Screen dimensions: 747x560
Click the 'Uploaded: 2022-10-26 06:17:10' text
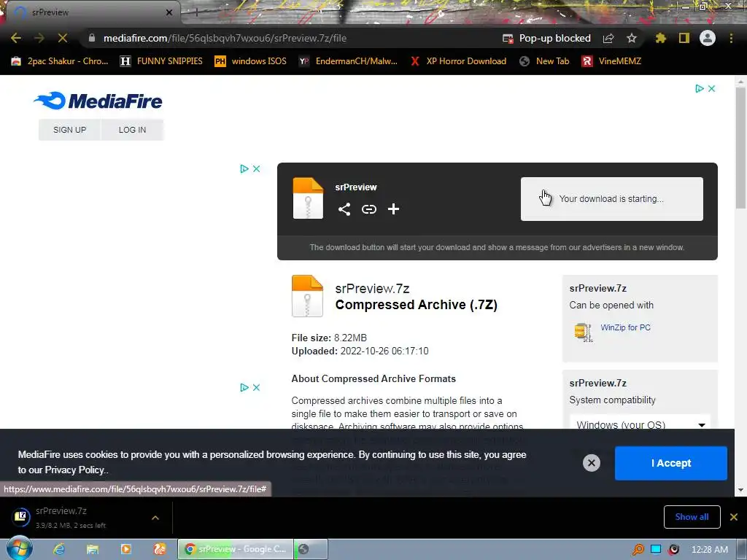pyautogui.click(x=360, y=351)
